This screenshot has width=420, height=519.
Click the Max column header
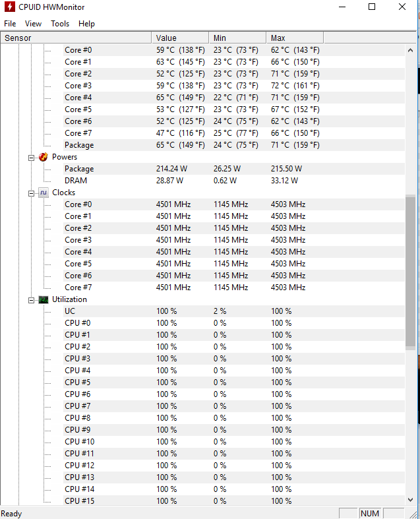pyautogui.click(x=295, y=38)
